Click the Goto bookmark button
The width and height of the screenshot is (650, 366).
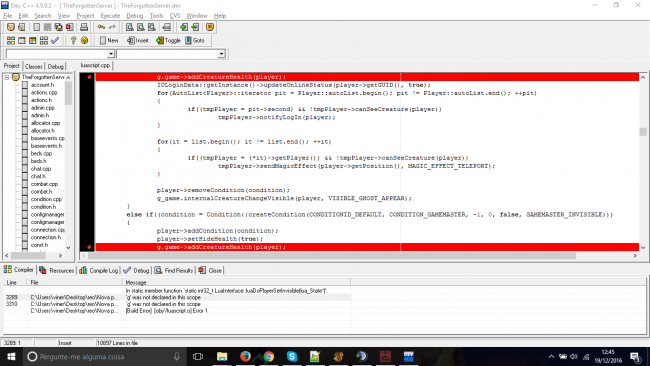pos(195,40)
